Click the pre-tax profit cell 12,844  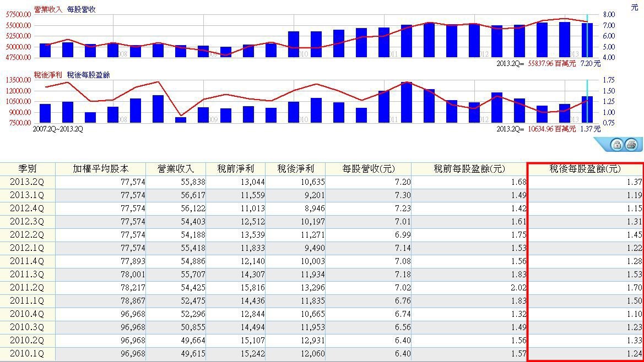(236, 314)
